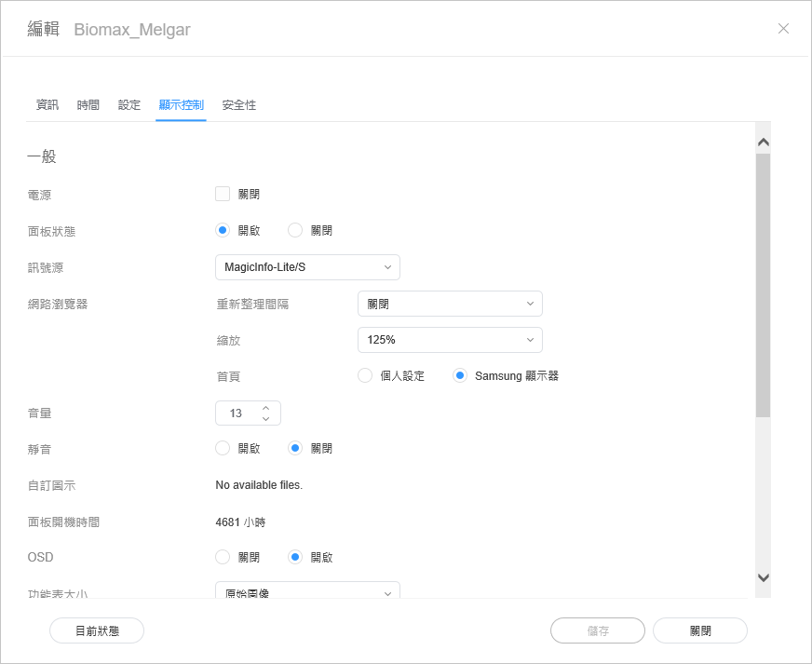Click volume increment up arrow
The image size is (812, 664).
265,407
